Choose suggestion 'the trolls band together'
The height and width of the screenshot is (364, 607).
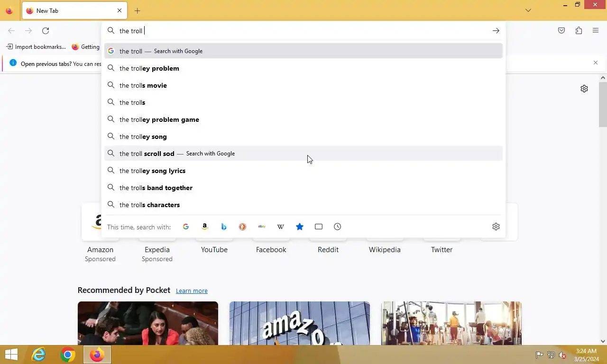click(x=303, y=188)
